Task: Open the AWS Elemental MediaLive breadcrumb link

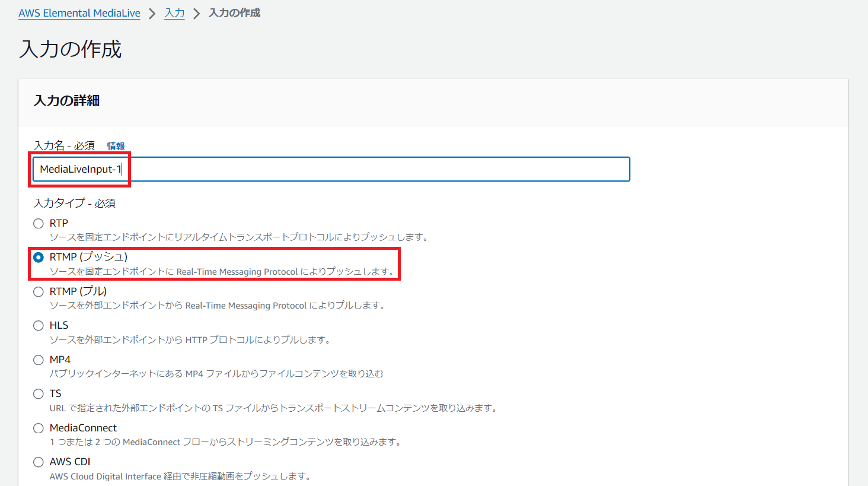Action: tap(79, 13)
